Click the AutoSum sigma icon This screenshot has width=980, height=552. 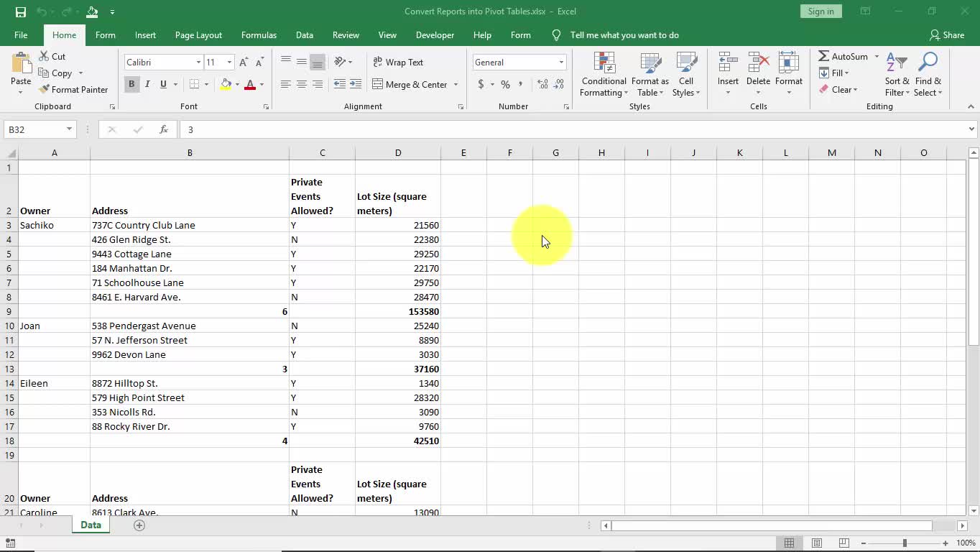pyautogui.click(x=824, y=56)
